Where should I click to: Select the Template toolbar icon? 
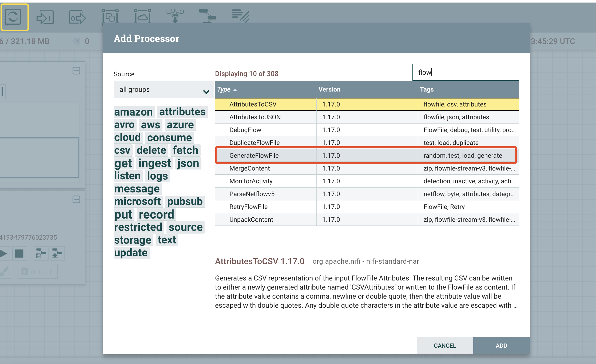[x=208, y=16]
